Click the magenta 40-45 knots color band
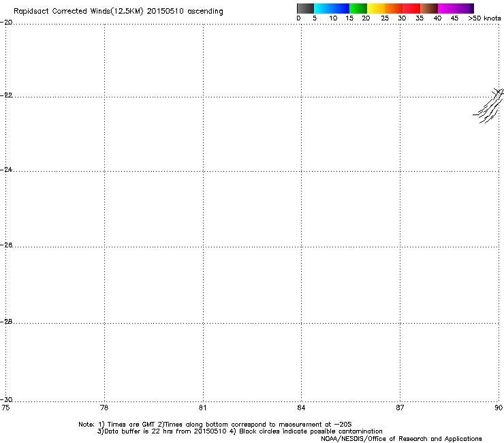 tap(447, 8)
